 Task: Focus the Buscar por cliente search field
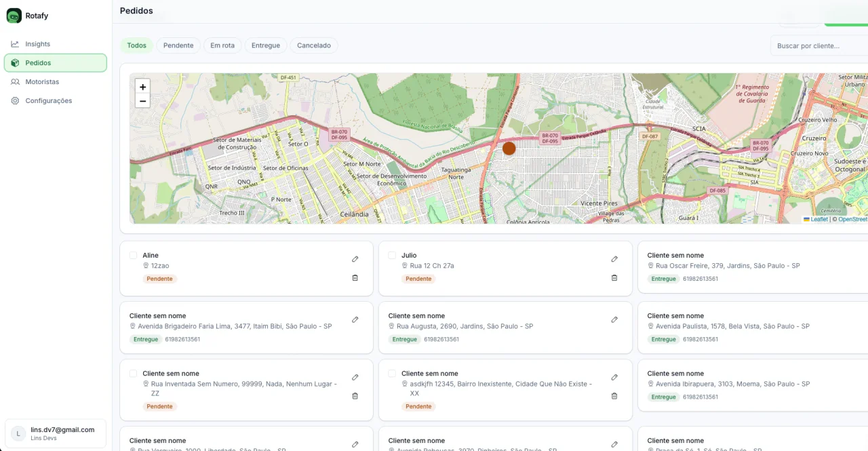click(819, 45)
